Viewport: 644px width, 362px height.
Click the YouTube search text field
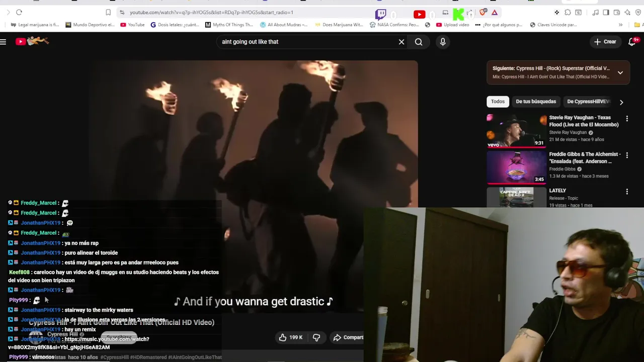[307, 42]
